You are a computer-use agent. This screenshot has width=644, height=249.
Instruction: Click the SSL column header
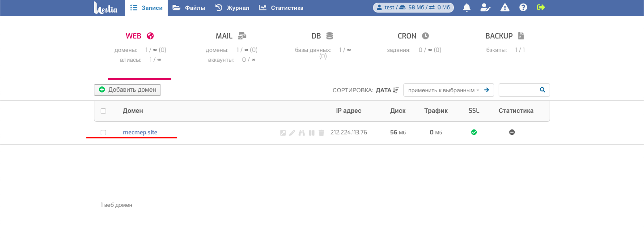474,111
